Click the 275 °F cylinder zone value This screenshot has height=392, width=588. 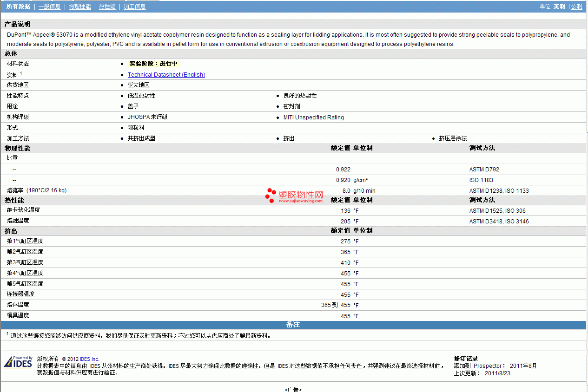tap(350, 242)
